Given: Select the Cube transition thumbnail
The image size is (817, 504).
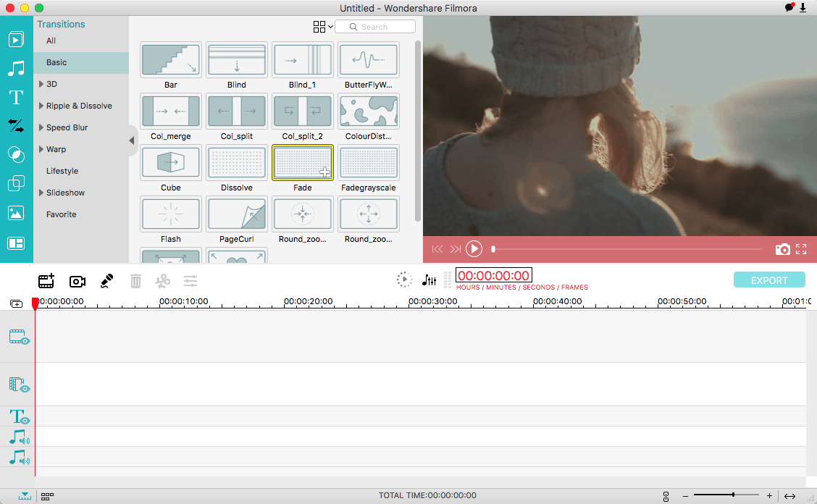Looking at the screenshot, I should click(171, 163).
